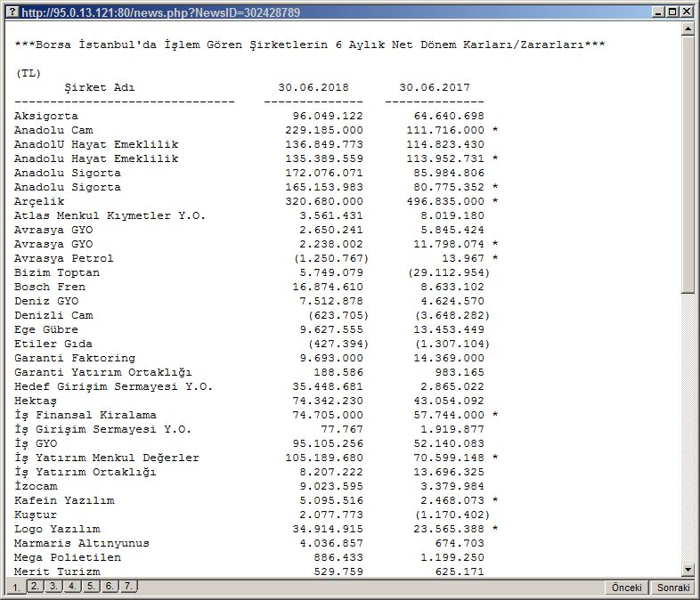Click Anadolu Cam company name
Image resolution: width=700 pixels, height=600 pixels.
pos(53,130)
